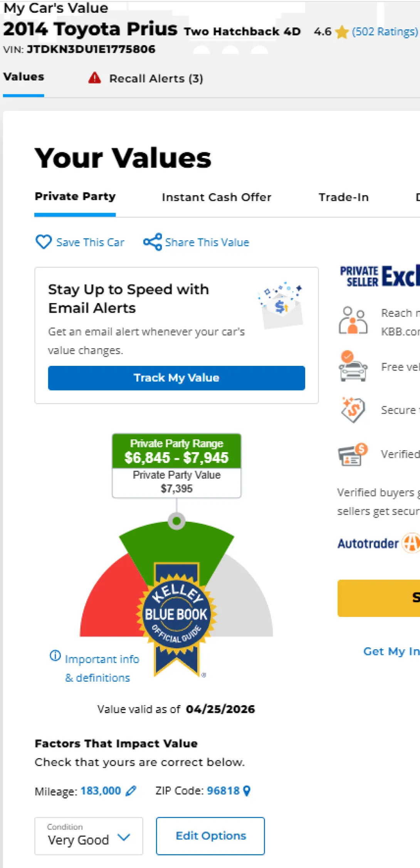The height and width of the screenshot is (868, 420).
Task: Open the Condition dropdown showing Very Good
Action: click(89, 836)
